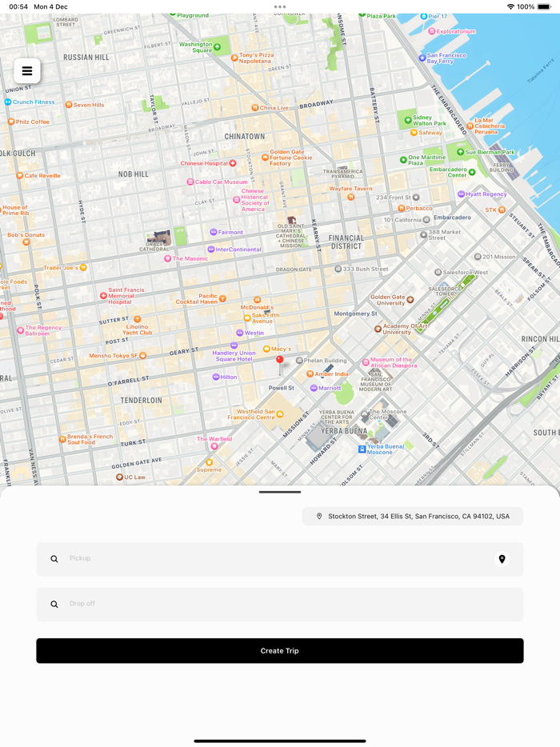Tap the battery status indicator
This screenshot has height=747, width=560.
544,6
